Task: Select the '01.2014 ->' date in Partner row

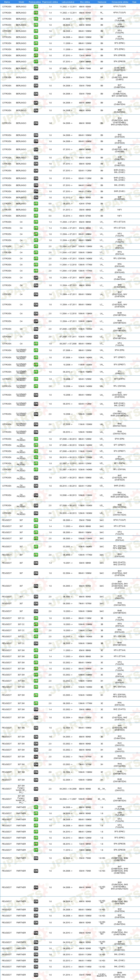Action: tap(67, 975)
